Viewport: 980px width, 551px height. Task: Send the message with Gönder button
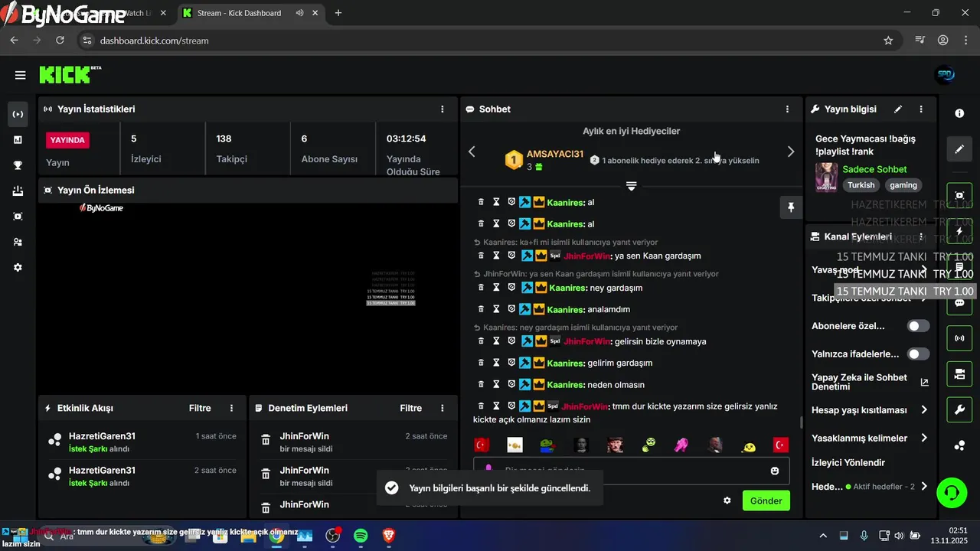click(x=766, y=500)
